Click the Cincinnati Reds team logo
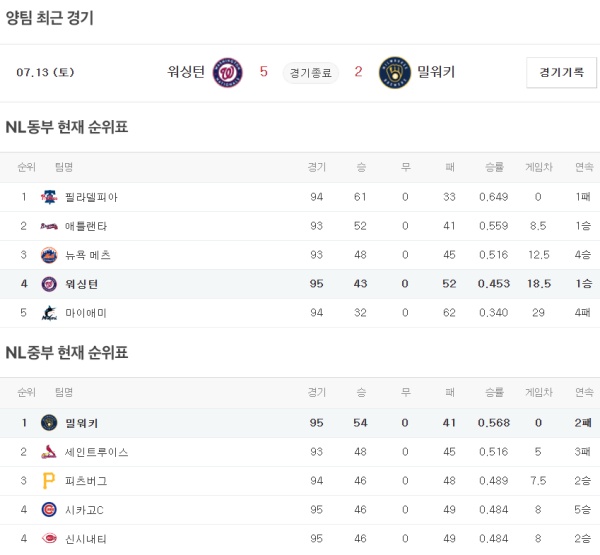600x555 pixels. 48,539
